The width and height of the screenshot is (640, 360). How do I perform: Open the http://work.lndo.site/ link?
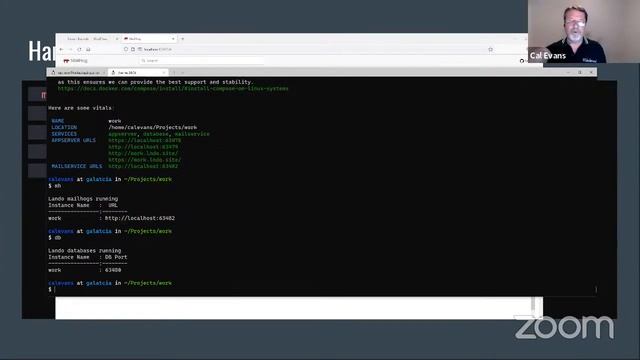click(143, 153)
